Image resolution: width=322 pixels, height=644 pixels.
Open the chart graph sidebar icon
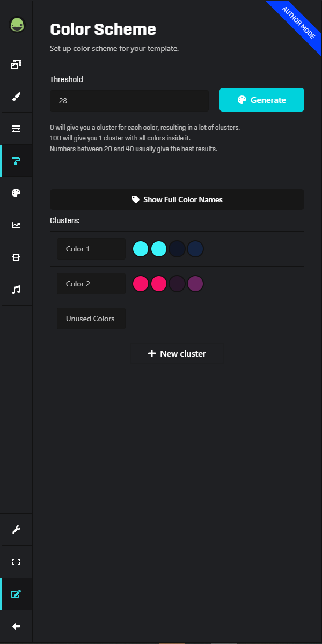pyautogui.click(x=16, y=225)
